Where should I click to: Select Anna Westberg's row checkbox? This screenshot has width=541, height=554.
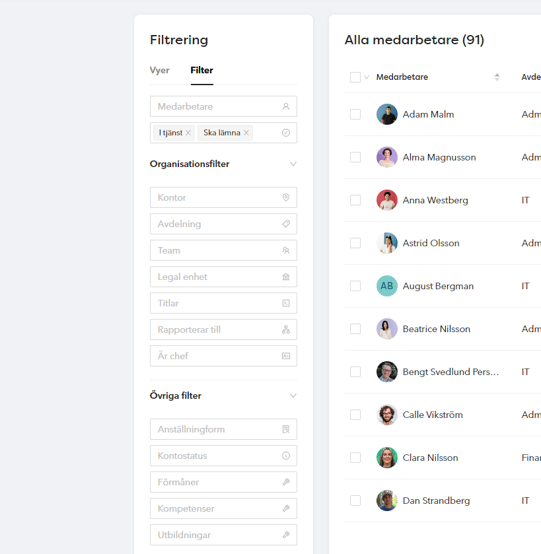(x=355, y=200)
